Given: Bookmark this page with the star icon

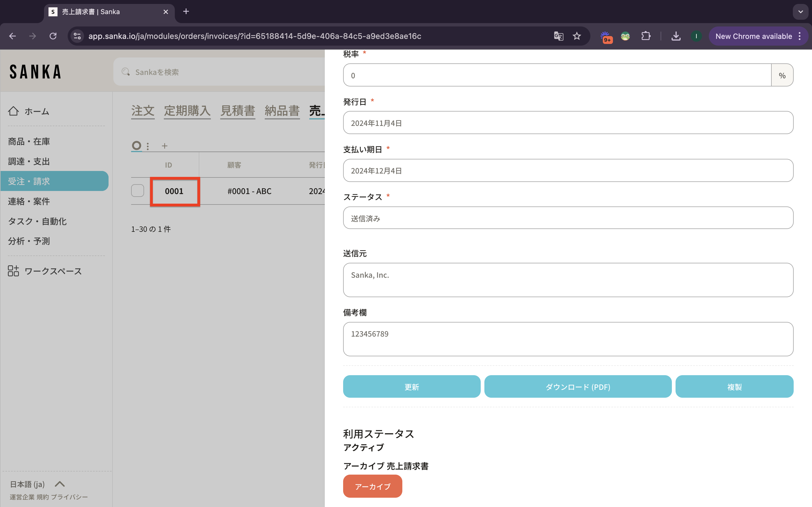Looking at the screenshot, I should point(577,36).
